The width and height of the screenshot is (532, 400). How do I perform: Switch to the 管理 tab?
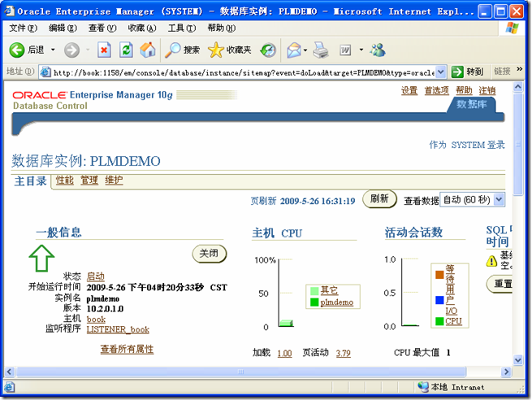tap(89, 180)
